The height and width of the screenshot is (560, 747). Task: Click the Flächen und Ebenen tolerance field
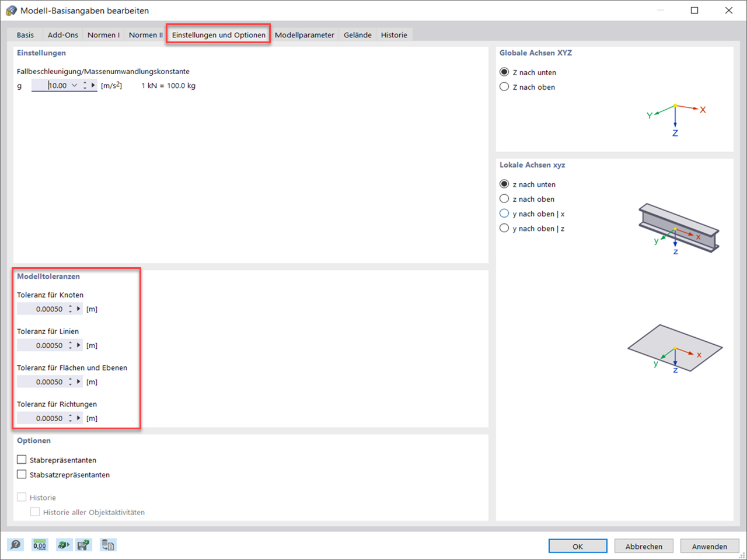[41, 381]
